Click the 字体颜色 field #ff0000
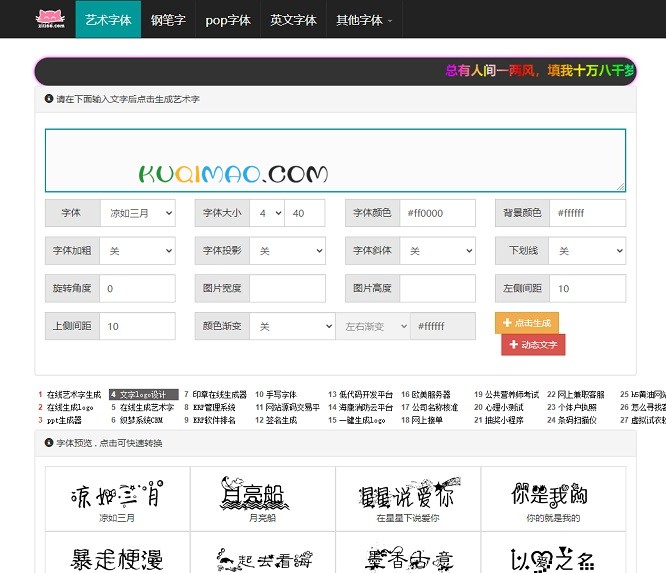This screenshot has width=666, height=573. 437,213
